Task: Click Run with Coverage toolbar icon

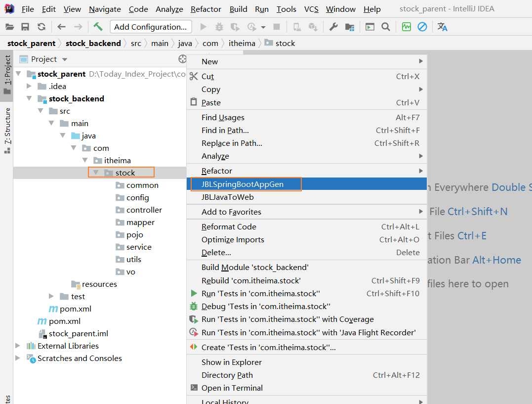Action: [235, 27]
